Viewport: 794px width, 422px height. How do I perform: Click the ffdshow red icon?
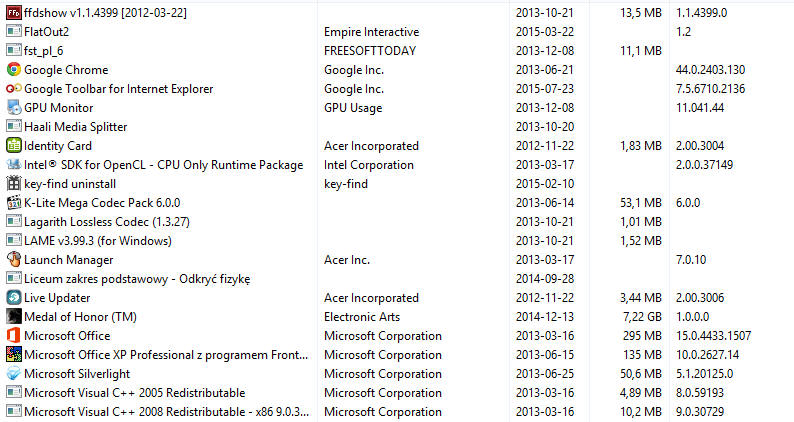click(14, 13)
